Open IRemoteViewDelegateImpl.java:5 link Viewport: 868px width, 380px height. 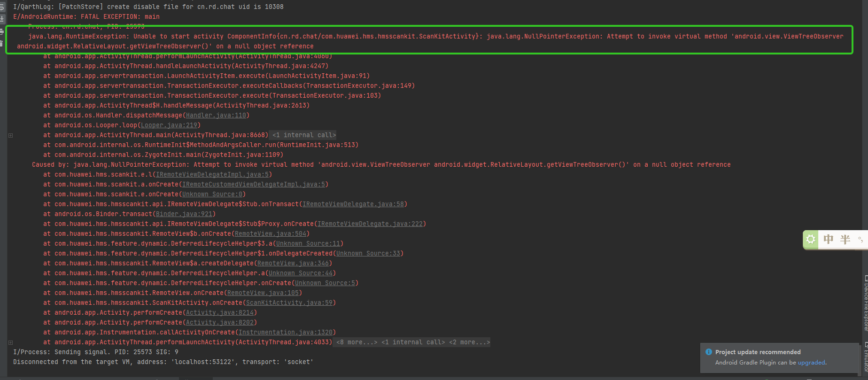click(212, 175)
